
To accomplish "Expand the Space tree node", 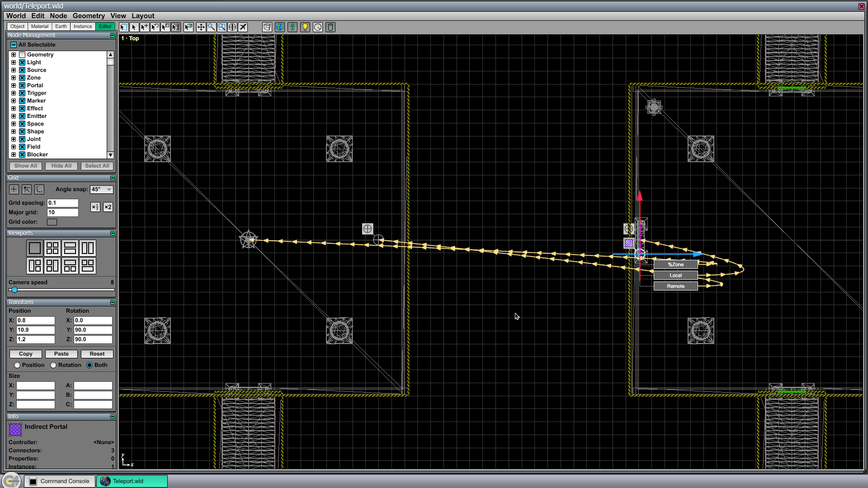I will [14, 124].
